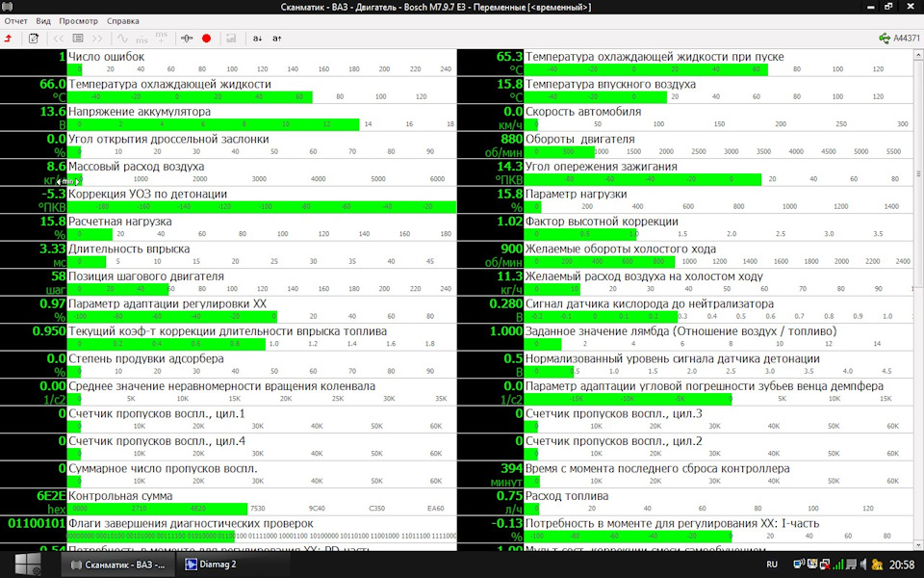Click the RU language indicator

[771, 565]
